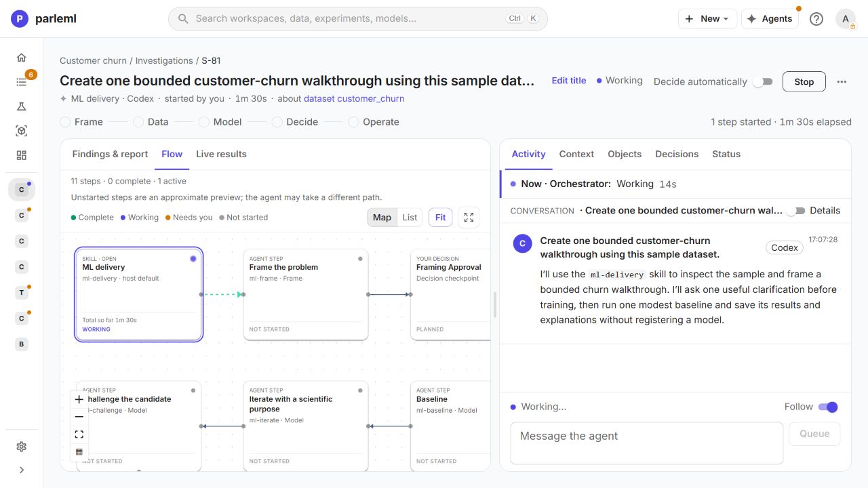Image resolution: width=868 pixels, height=488 pixels.
Task: Turn off the Follow switch
Action: (828, 407)
